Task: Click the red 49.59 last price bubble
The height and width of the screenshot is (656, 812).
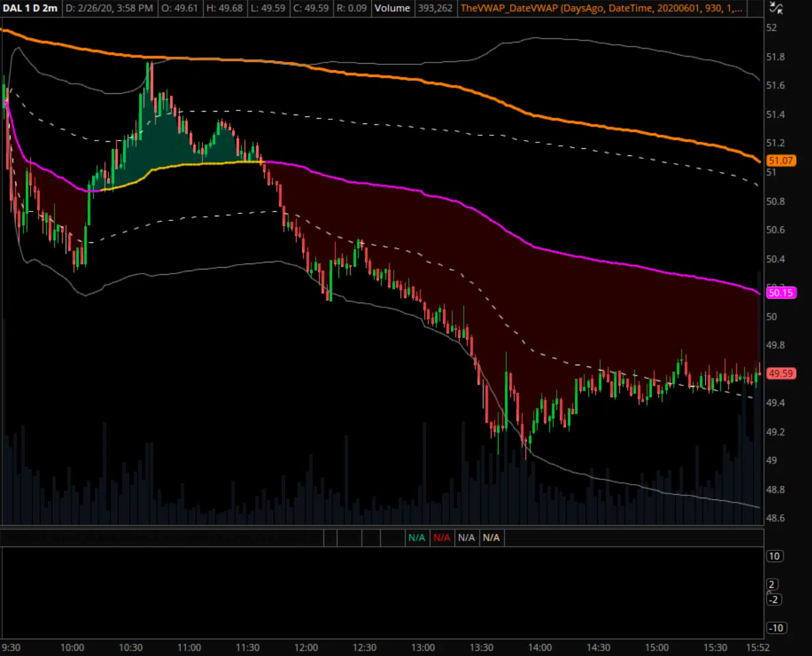Action: coord(781,374)
